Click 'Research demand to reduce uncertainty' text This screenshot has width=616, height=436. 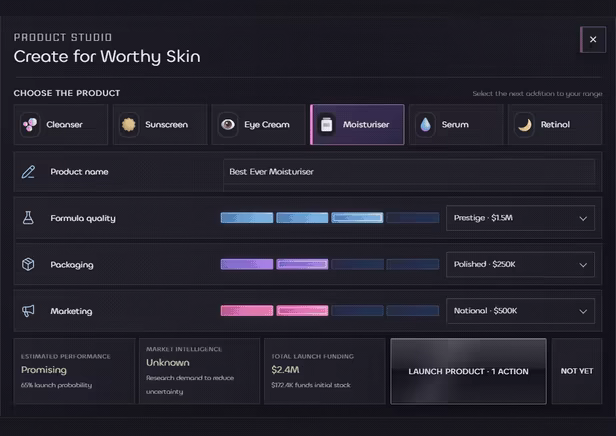coord(190,385)
